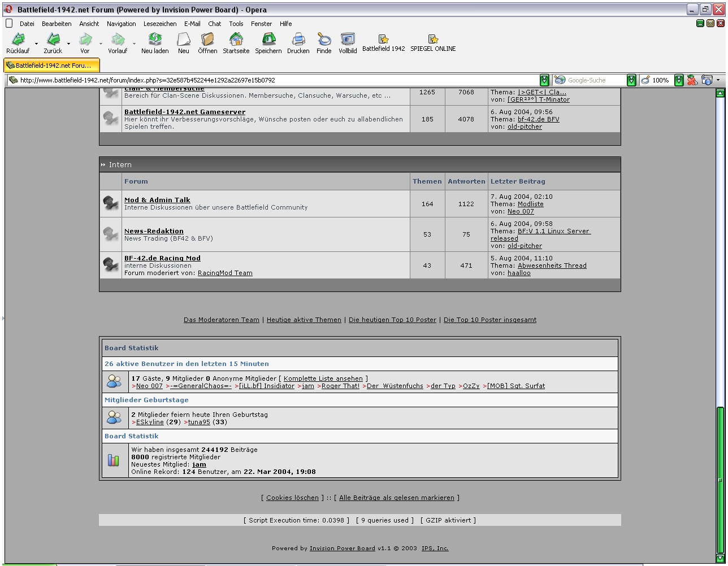Open the RacingMod Team moderator link
The image size is (728, 566).
[x=225, y=273]
